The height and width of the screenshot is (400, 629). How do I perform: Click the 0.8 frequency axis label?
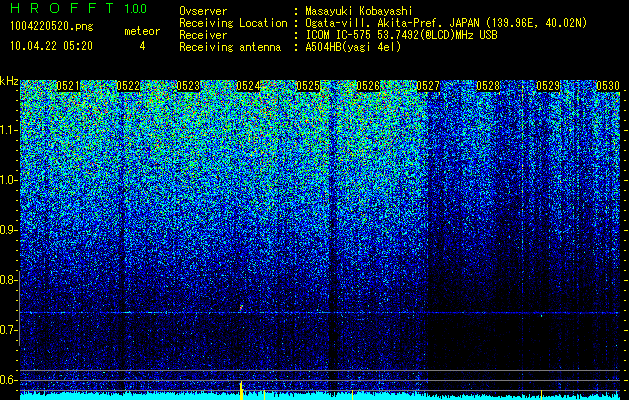(x=8, y=280)
